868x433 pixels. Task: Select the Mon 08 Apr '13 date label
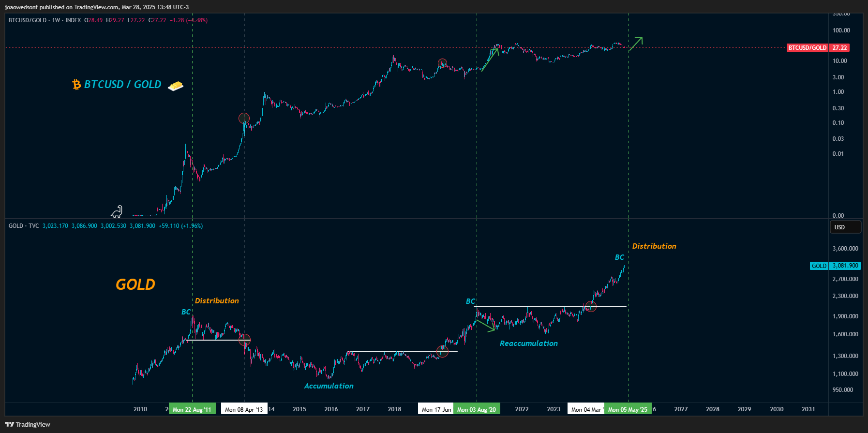coord(244,409)
